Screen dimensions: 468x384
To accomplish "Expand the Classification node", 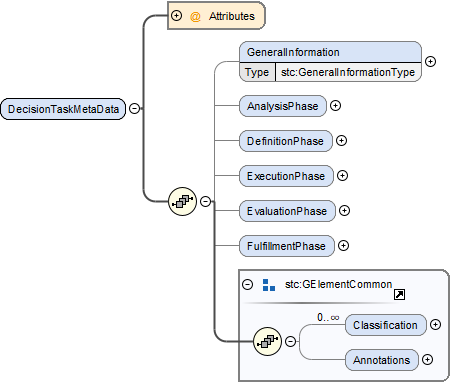I will [x=435, y=325].
